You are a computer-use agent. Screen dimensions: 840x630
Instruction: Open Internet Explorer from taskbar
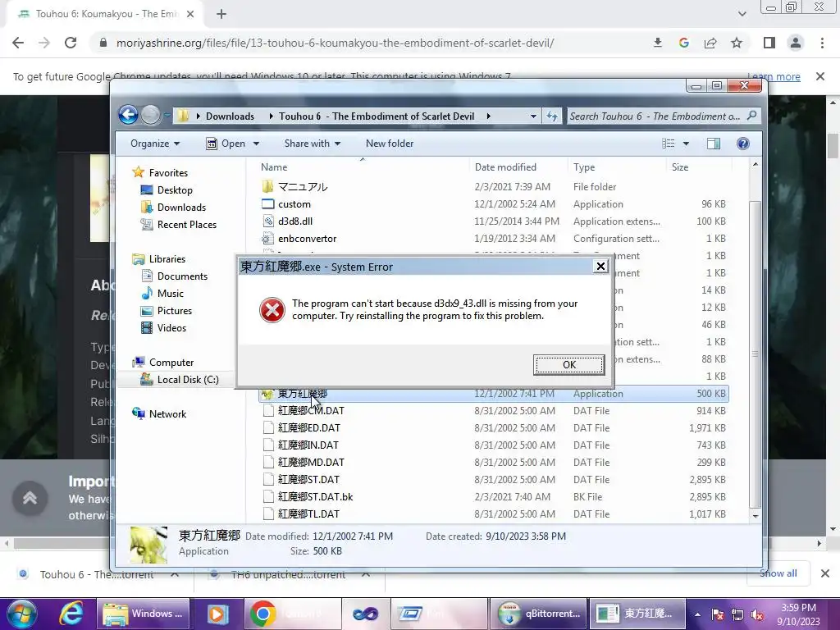[71, 614]
